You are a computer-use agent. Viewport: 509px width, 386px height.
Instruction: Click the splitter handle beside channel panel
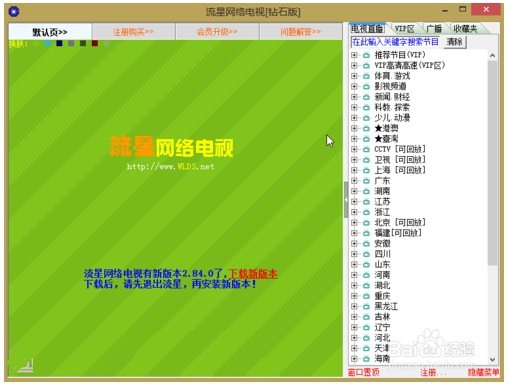coord(346,200)
